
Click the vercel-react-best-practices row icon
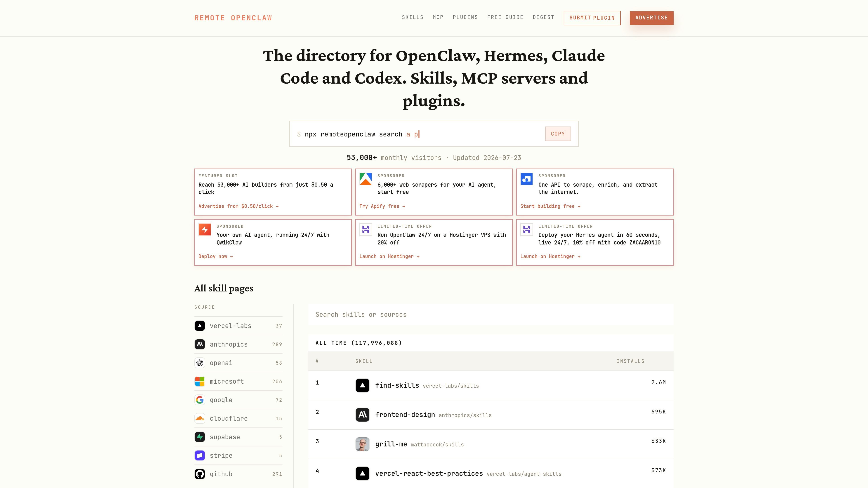(363, 473)
